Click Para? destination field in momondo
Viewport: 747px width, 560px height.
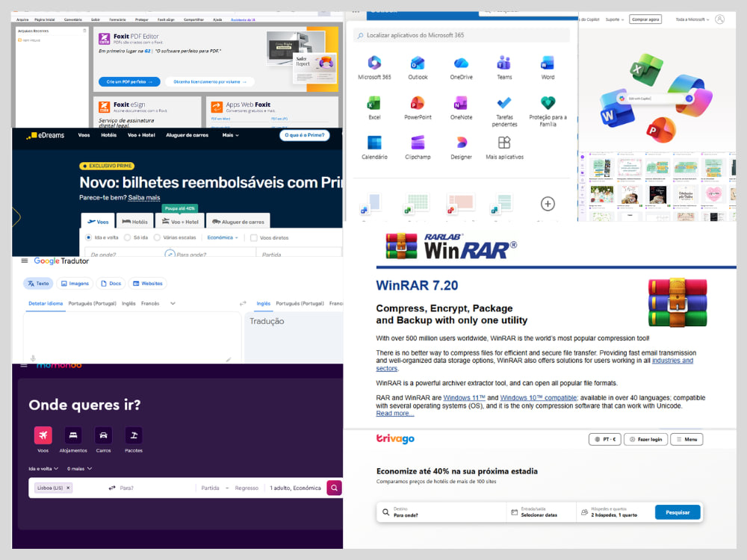[x=155, y=488]
